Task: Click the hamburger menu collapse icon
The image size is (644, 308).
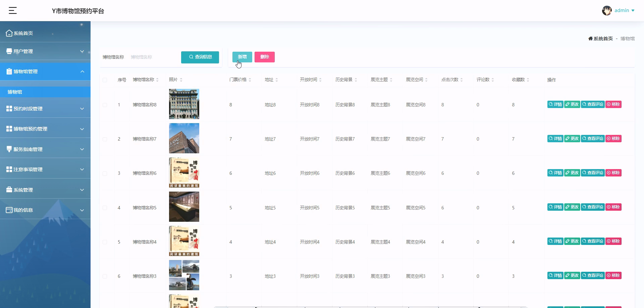Action: point(13,11)
